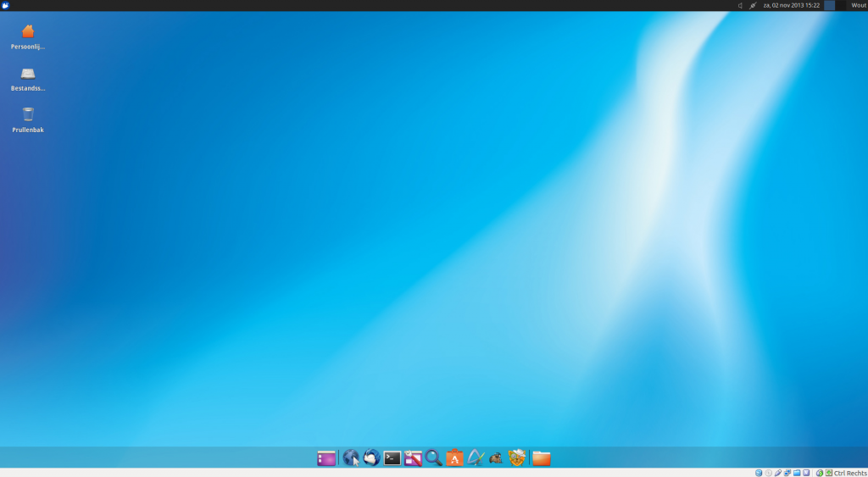Click the network connection plug icon

(x=753, y=5)
